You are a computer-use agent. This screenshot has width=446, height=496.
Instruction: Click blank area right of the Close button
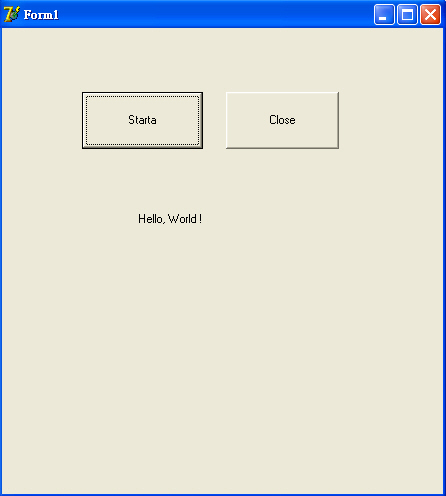(x=391, y=120)
